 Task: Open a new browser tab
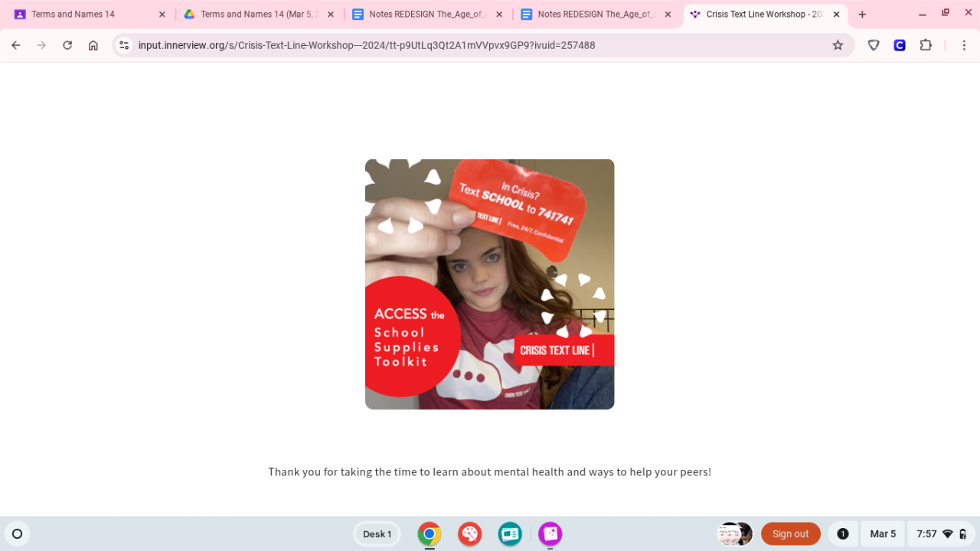pyautogui.click(x=862, y=15)
